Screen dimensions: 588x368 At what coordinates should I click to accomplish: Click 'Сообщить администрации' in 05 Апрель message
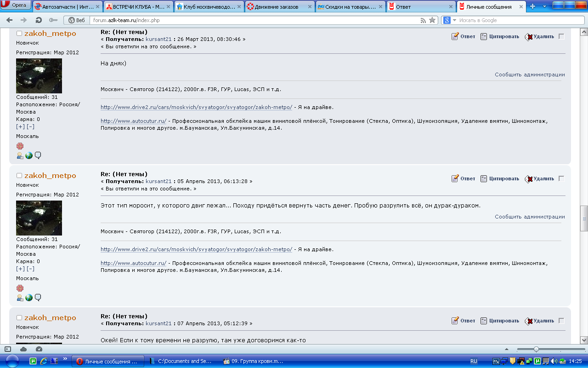click(x=530, y=217)
